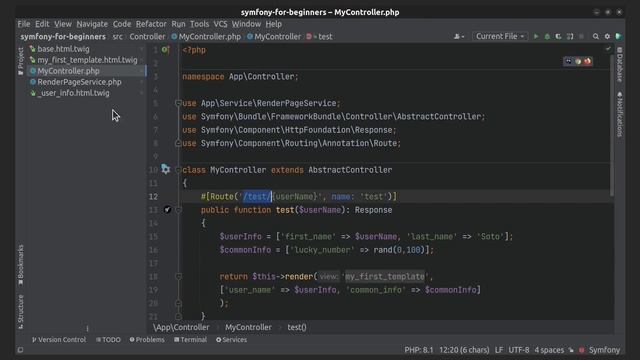
Task: Click MyController.php breadcrumb in navigation bar
Action: tap(206, 37)
